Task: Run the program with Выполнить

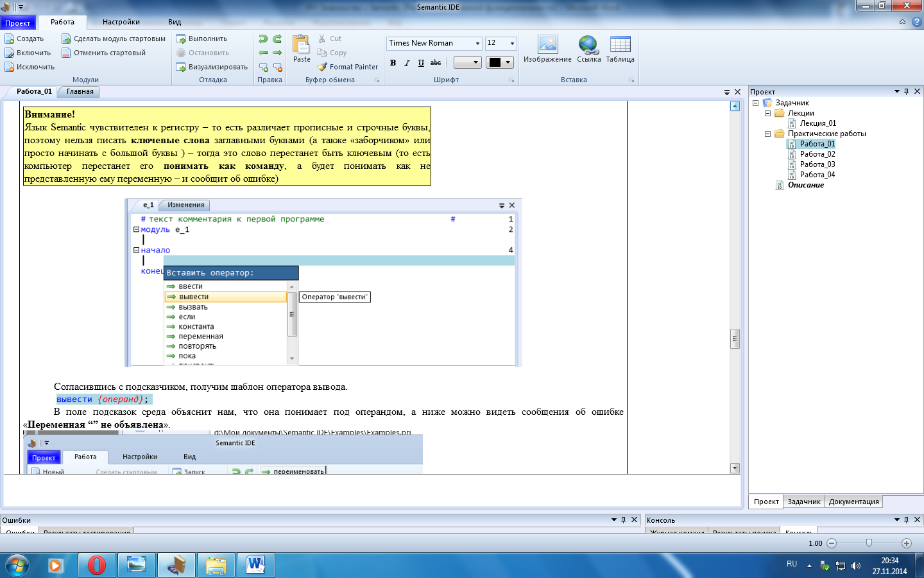Action: (201, 39)
